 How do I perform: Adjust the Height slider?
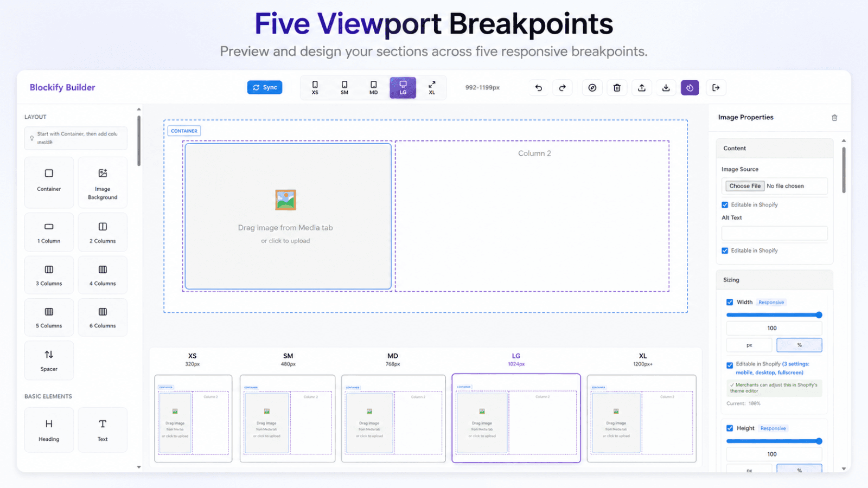(774, 441)
